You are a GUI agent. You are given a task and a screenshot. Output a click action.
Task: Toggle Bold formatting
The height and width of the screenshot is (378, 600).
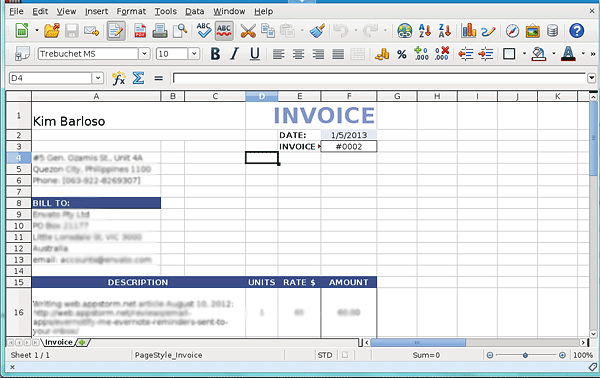click(x=215, y=54)
